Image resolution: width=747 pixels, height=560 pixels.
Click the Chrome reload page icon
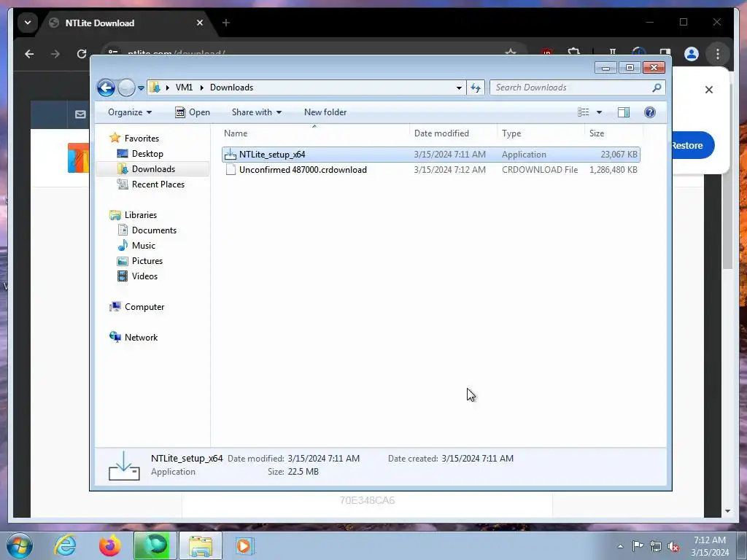point(82,54)
